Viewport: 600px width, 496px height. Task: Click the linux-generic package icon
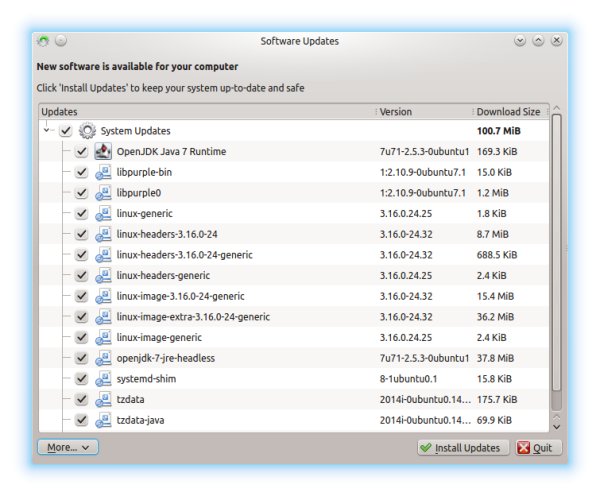[x=103, y=214]
